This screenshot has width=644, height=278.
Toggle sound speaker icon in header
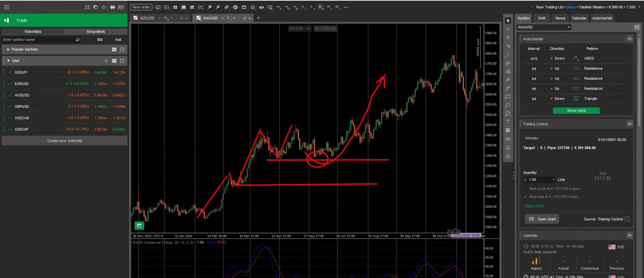coord(104,7)
